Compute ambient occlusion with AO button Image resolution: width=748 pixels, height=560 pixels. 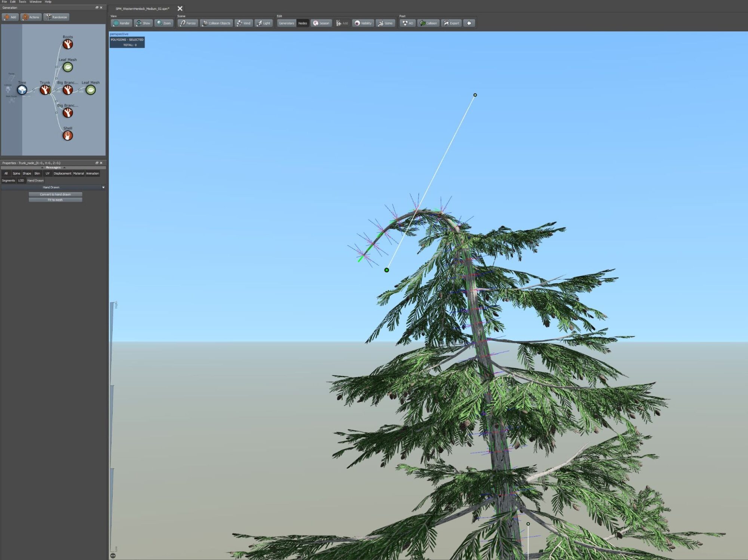(408, 23)
